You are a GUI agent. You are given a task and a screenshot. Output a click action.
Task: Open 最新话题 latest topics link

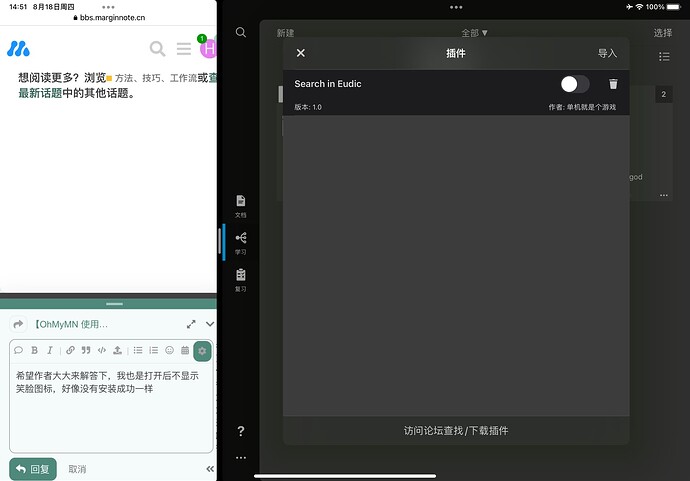tap(40, 93)
